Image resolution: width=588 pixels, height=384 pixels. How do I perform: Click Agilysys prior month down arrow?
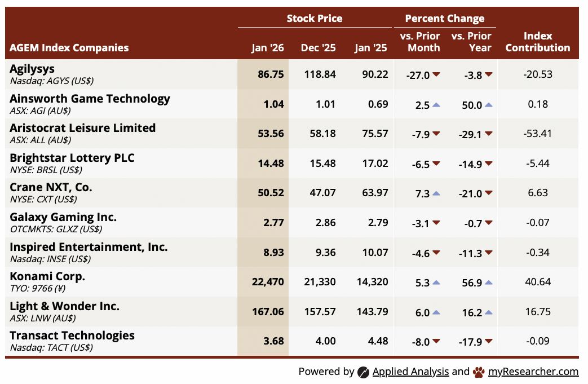[x=436, y=75]
